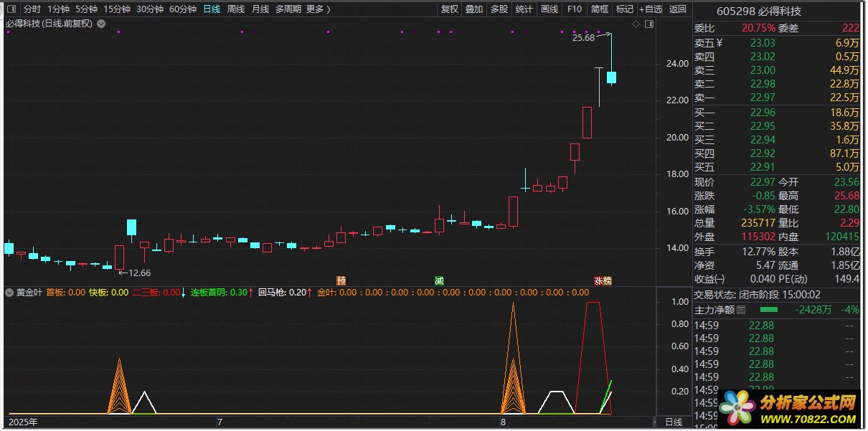Screen dimensions: 868x431
Task: Toggle the 简框 simple frame button
Action: 600,9
